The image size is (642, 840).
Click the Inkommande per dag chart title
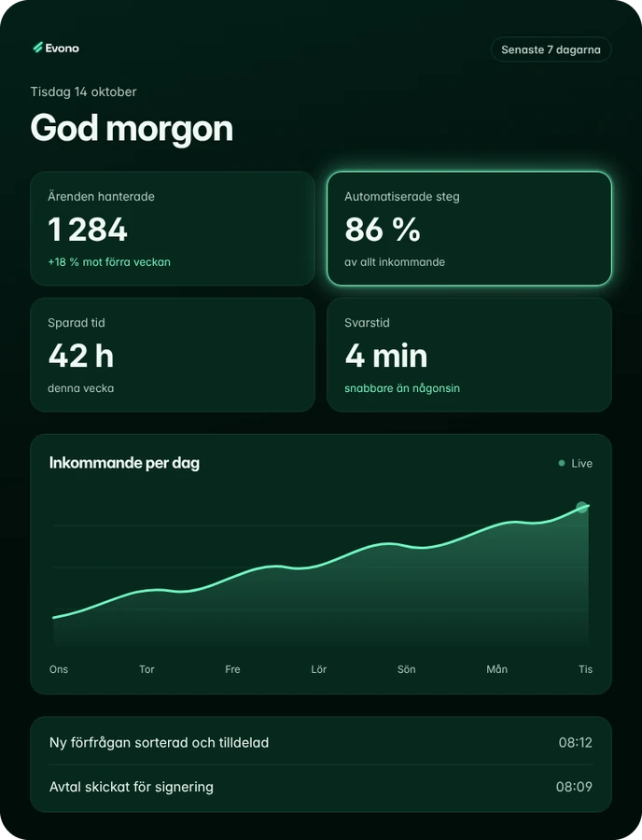[x=124, y=463]
